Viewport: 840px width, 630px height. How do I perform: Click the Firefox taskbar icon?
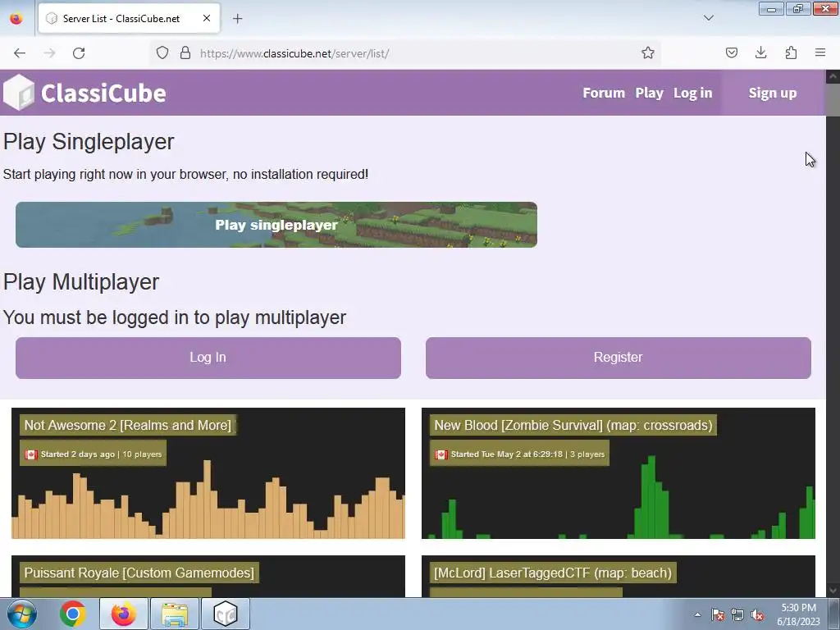(124, 614)
